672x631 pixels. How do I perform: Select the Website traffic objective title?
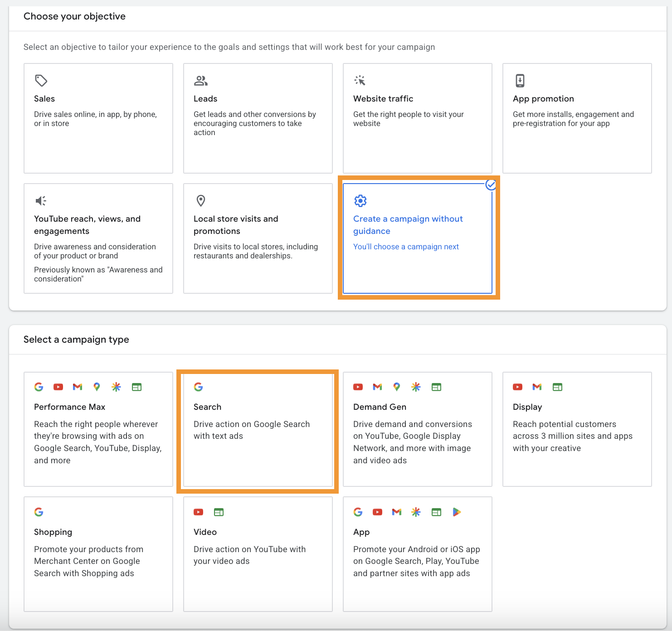pyautogui.click(x=383, y=99)
